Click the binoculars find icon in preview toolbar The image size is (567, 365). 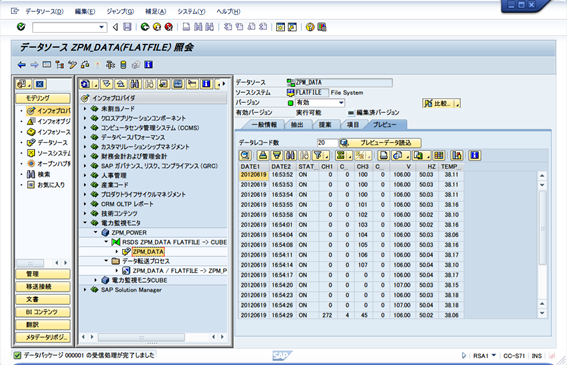291,156
